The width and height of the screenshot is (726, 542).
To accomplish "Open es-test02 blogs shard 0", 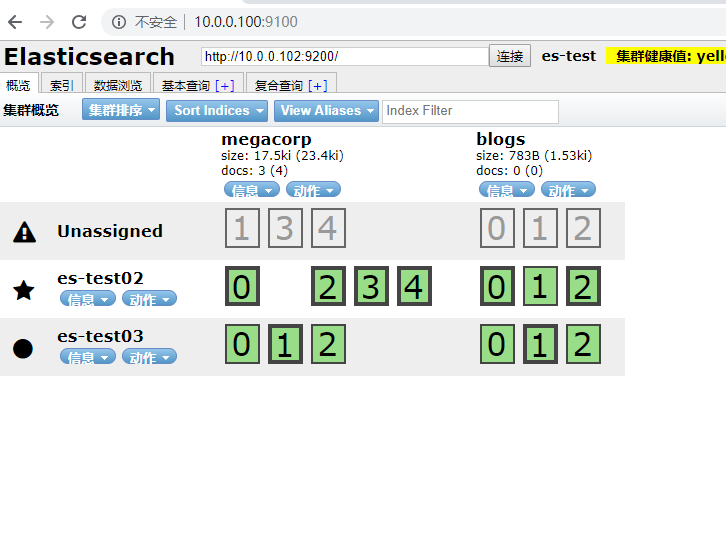I will [x=497, y=286].
